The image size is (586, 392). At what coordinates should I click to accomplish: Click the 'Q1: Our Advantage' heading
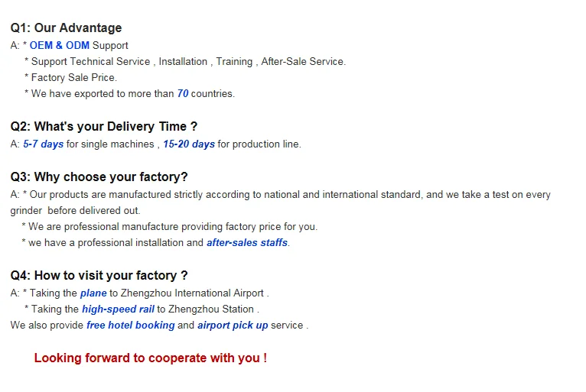66,28
